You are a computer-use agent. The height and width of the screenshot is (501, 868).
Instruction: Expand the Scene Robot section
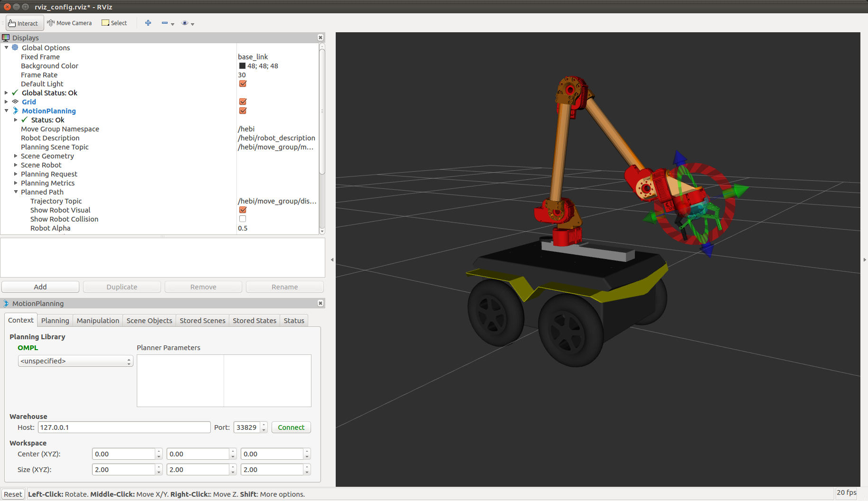15,165
